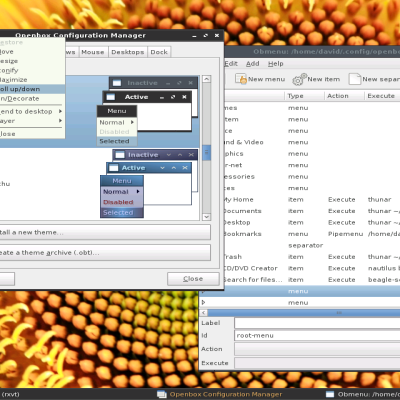Select the My Home row in Obmenu
This screenshot has width=400, height=400.
pos(312,199)
